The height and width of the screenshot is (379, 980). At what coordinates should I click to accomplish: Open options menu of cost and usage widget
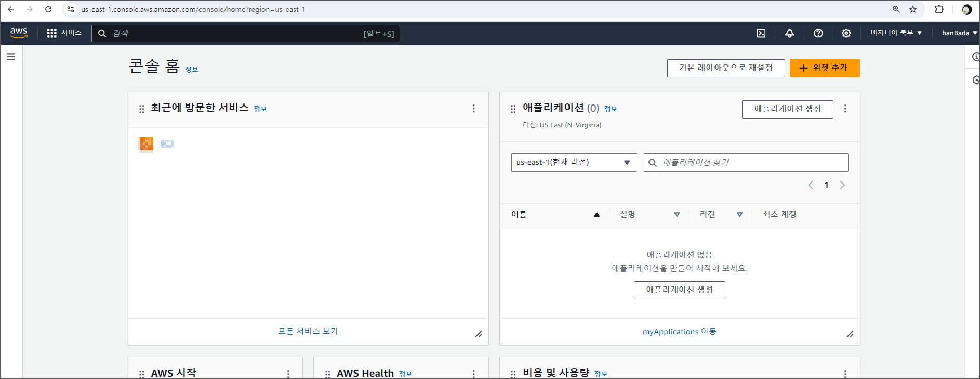[x=845, y=374]
